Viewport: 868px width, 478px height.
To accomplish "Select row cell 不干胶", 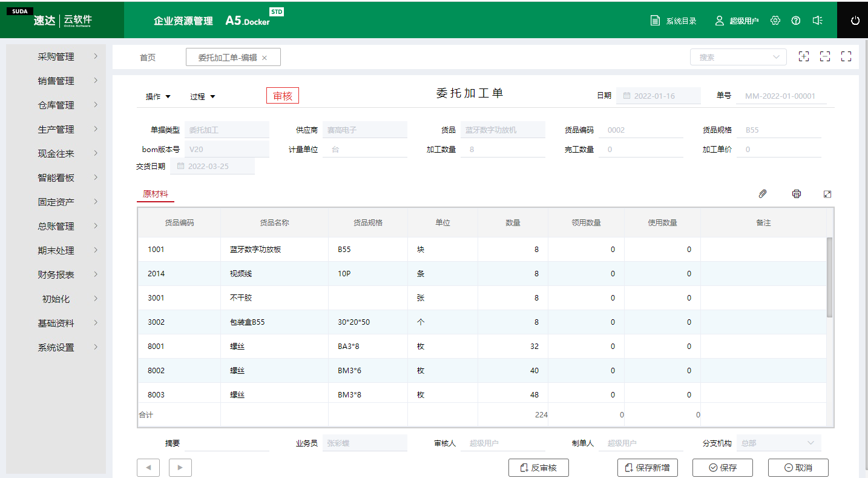I will point(274,297).
